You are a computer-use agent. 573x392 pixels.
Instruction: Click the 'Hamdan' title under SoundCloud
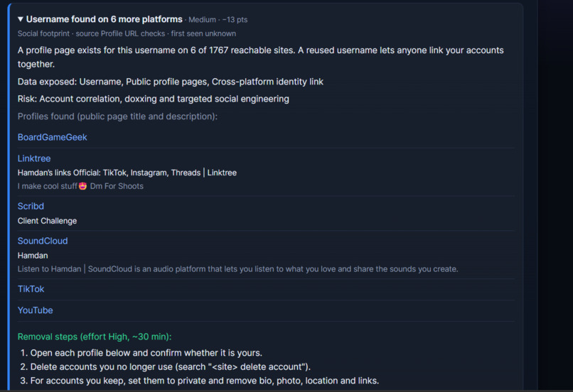33,256
